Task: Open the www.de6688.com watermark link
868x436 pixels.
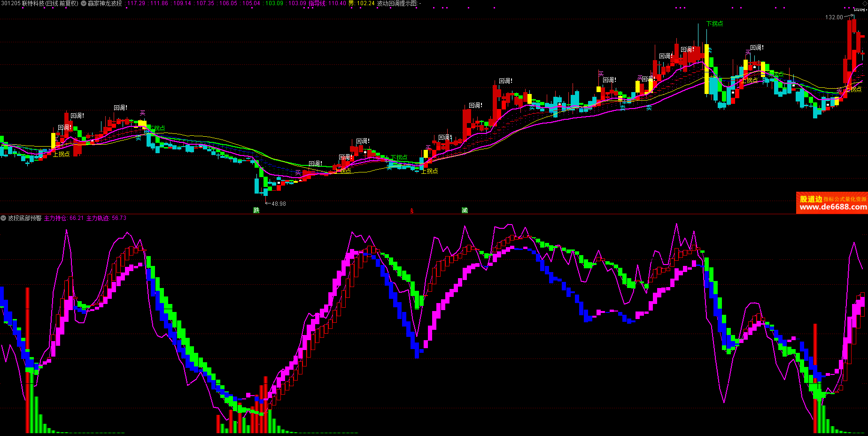Action: point(833,207)
